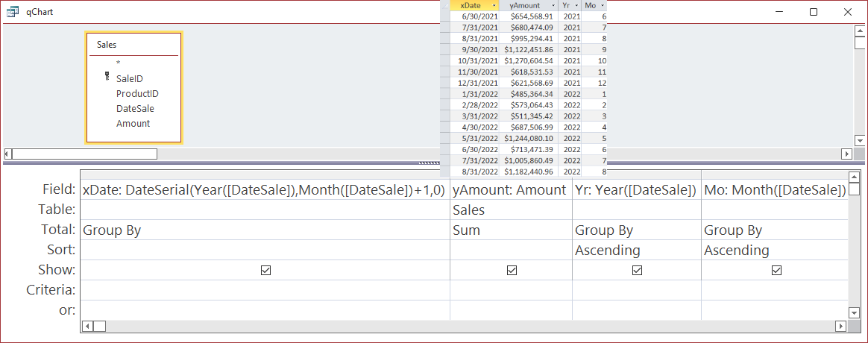The height and width of the screenshot is (343, 868).
Task: Click down arrow of table pane vertical scrollbar
Action: [x=860, y=140]
